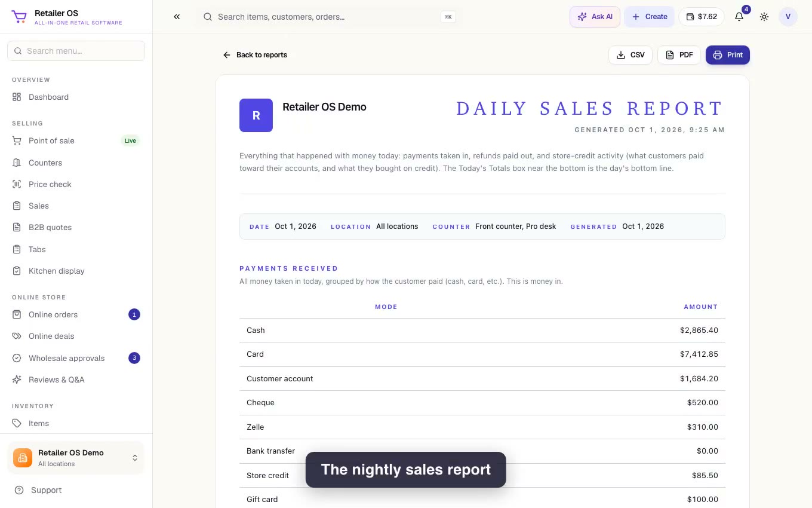The height and width of the screenshot is (508, 812).
Task: Click the Live badge on Point of sale
Action: tap(130, 141)
